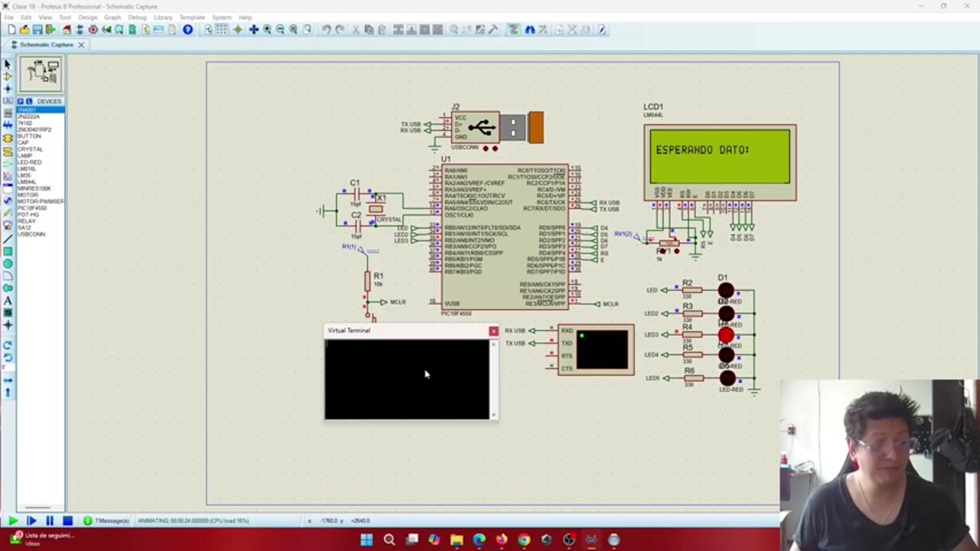Open the 7 Message(s) log
This screenshot has height=551, width=980.
(x=107, y=521)
